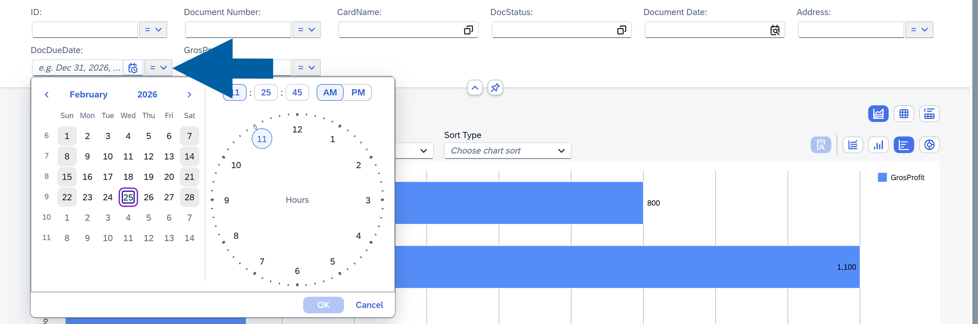This screenshot has width=980, height=324.
Task: Switch to the table grid view icon
Action: (x=904, y=114)
